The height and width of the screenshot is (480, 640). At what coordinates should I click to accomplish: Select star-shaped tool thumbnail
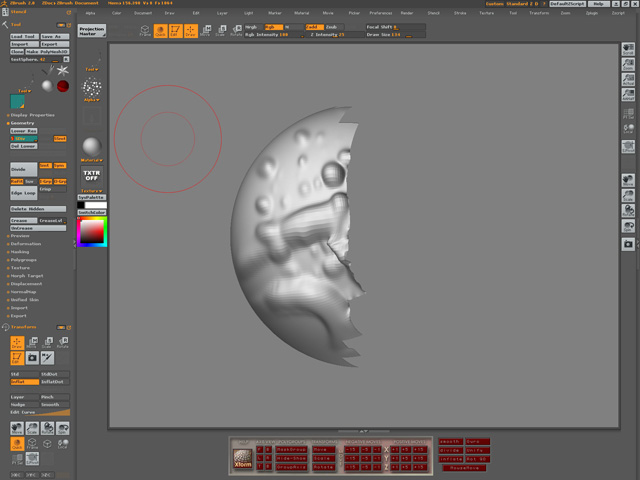pyautogui.click(x=62, y=71)
